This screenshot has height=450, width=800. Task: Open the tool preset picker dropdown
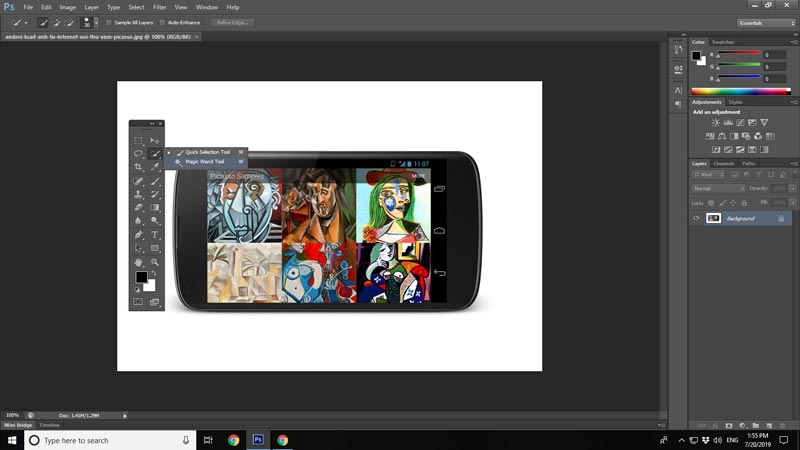(26, 22)
